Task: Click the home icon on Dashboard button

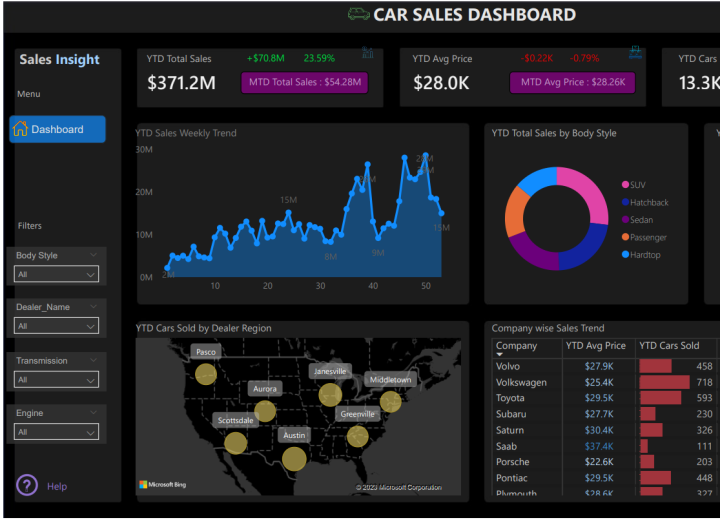Action: (x=20, y=129)
